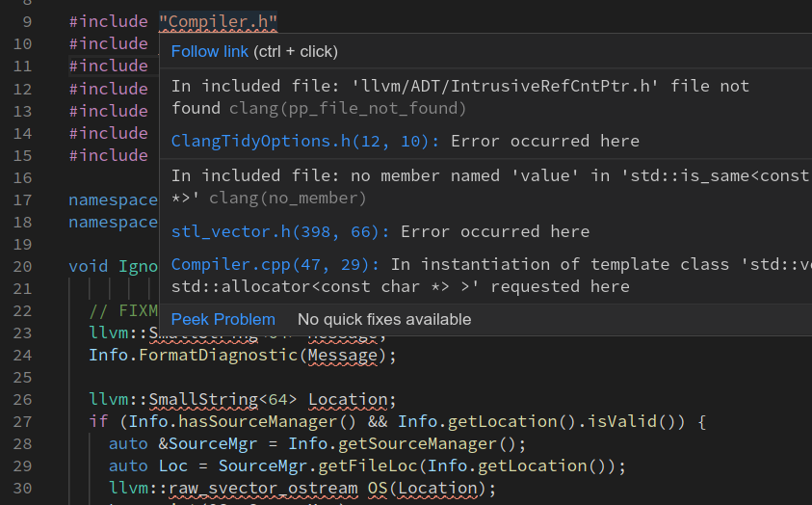The width and height of the screenshot is (812, 505).
Task: Click the "Compiler.h" include string on line 9
Action: click(x=218, y=21)
